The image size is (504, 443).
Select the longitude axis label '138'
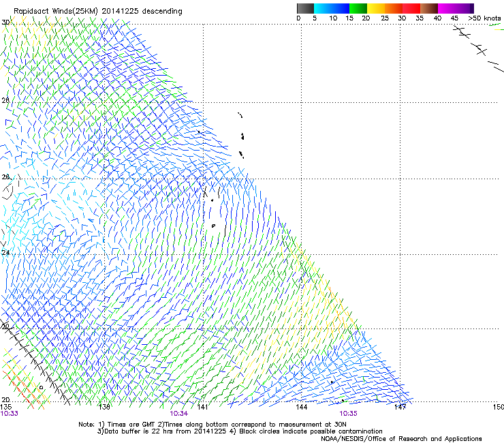[104, 407]
